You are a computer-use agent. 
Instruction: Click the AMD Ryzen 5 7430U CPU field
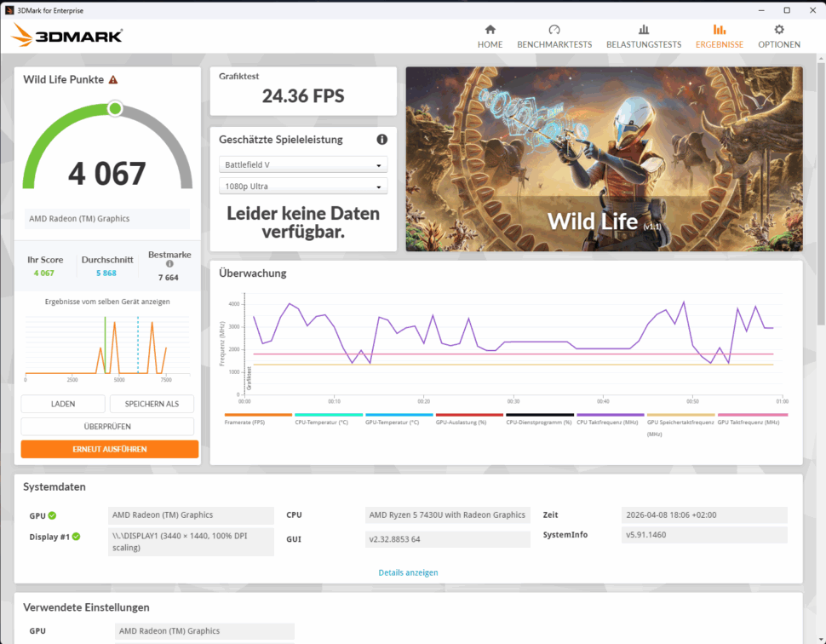tap(447, 515)
